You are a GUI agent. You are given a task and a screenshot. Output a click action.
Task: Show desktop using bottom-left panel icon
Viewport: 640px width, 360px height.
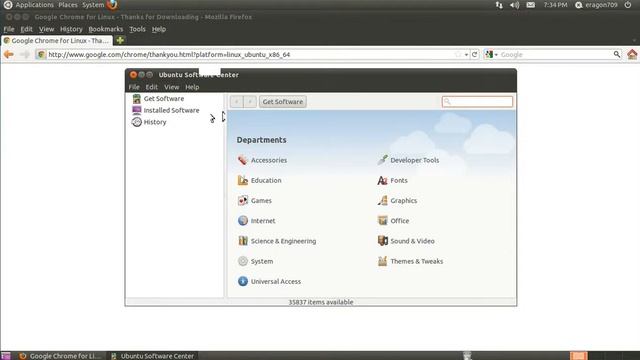[x=6, y=356]
